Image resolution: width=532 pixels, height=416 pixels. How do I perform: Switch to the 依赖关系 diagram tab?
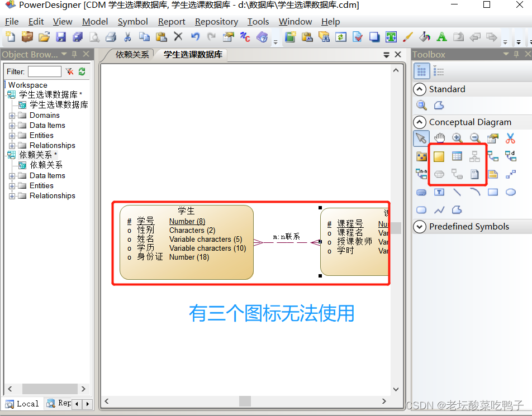132,55
